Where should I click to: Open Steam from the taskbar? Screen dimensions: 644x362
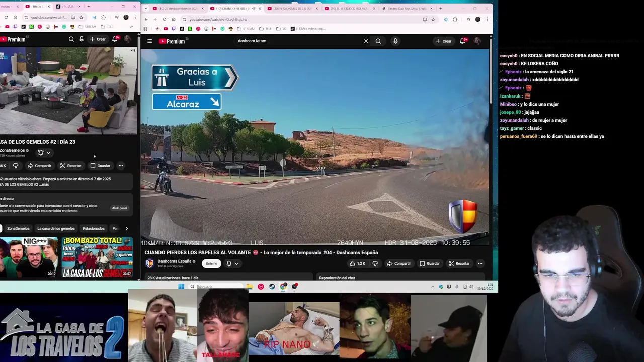pos(272,287)
